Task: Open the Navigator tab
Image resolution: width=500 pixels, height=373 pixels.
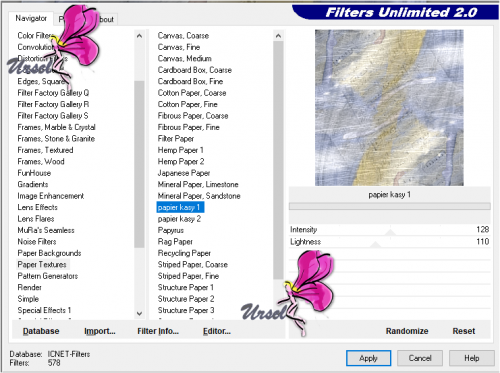Action: pos(31,18)
